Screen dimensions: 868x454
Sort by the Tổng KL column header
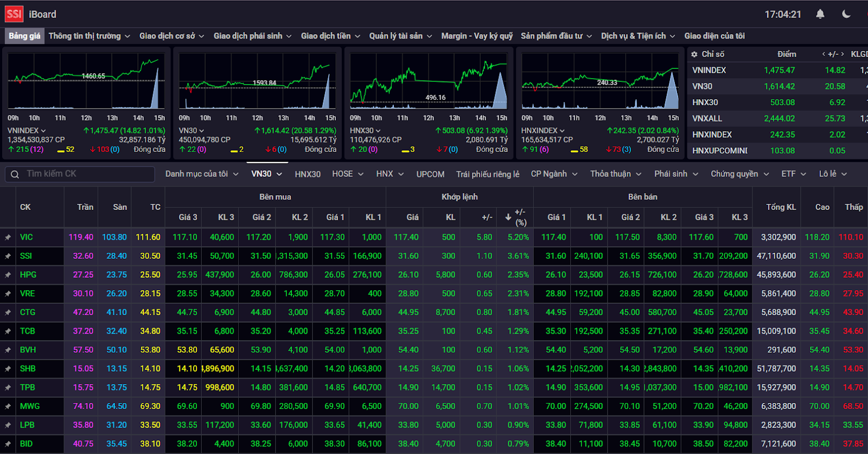[781, 207]
